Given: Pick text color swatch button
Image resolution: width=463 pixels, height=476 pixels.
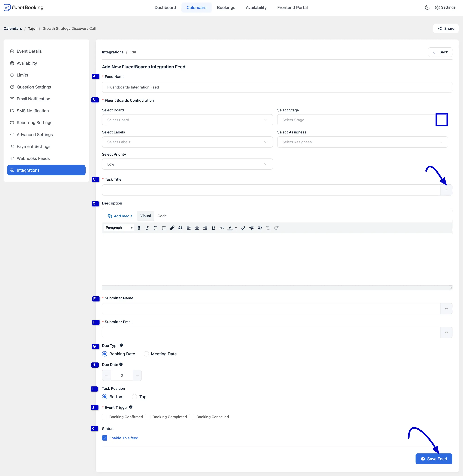Looking at the screenshot, I should 230,228.
